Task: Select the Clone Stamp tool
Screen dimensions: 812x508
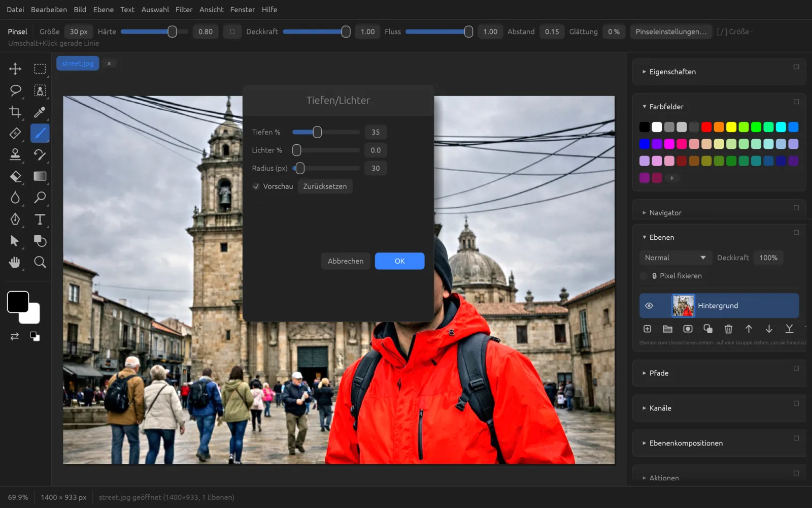Action: pos(15,154)
